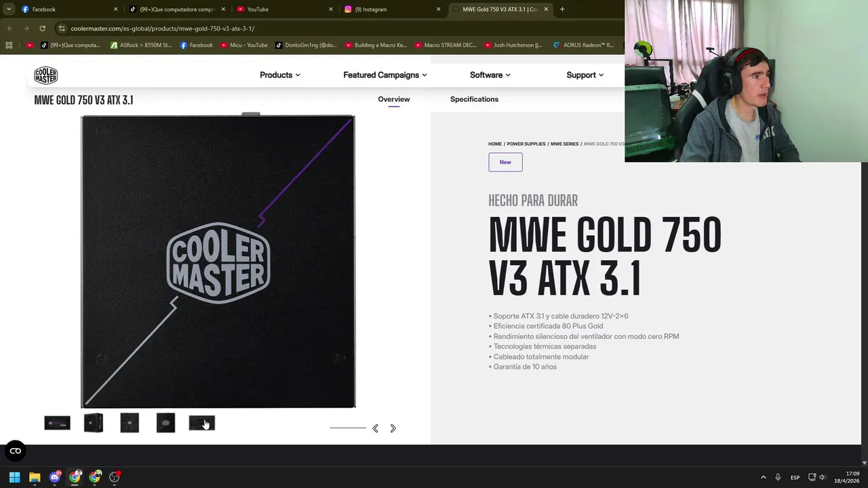The image size is (868, 488).
Task: Select the Specifications page tab
Action: pyautogui.click(x=474, y=100)
